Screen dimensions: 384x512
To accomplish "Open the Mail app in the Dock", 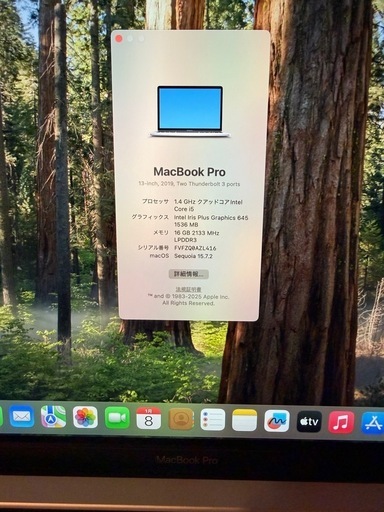I will click(x=21, y=417).
